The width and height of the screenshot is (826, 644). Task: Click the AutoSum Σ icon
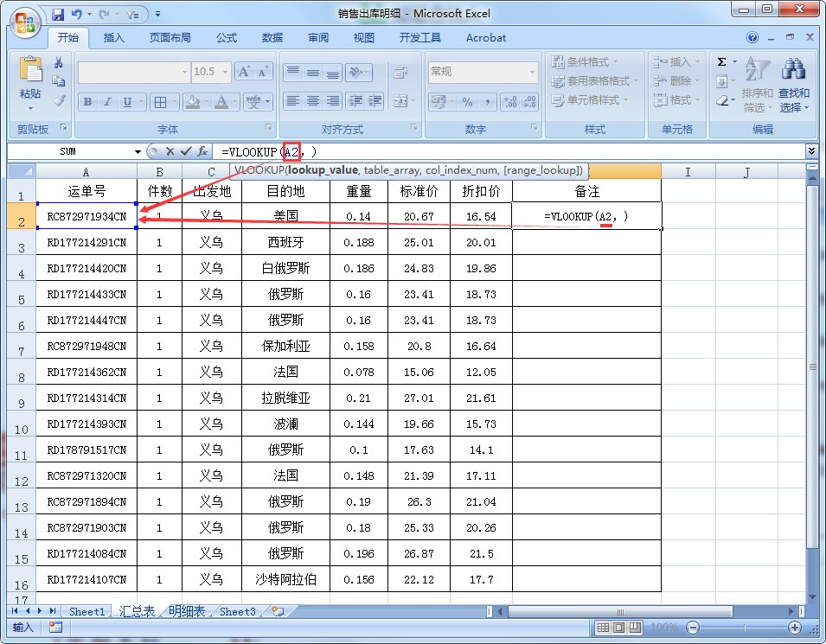pos(721,61)
